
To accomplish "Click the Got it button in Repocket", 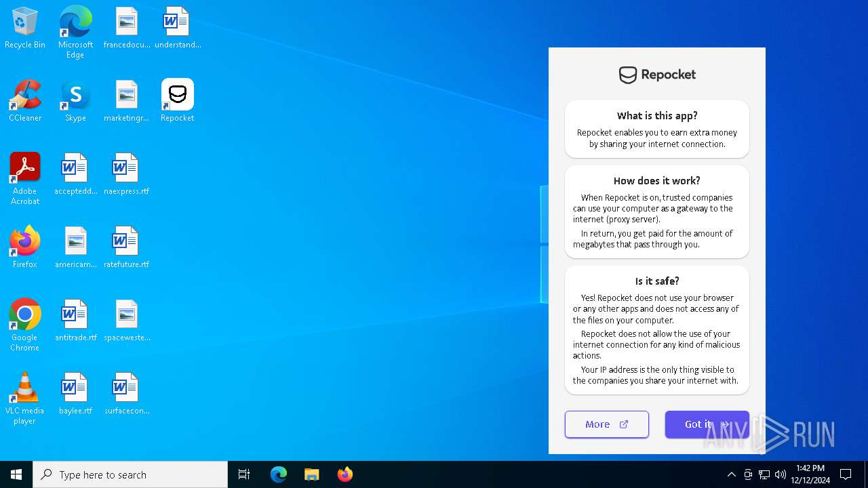I will coord(707,424).
